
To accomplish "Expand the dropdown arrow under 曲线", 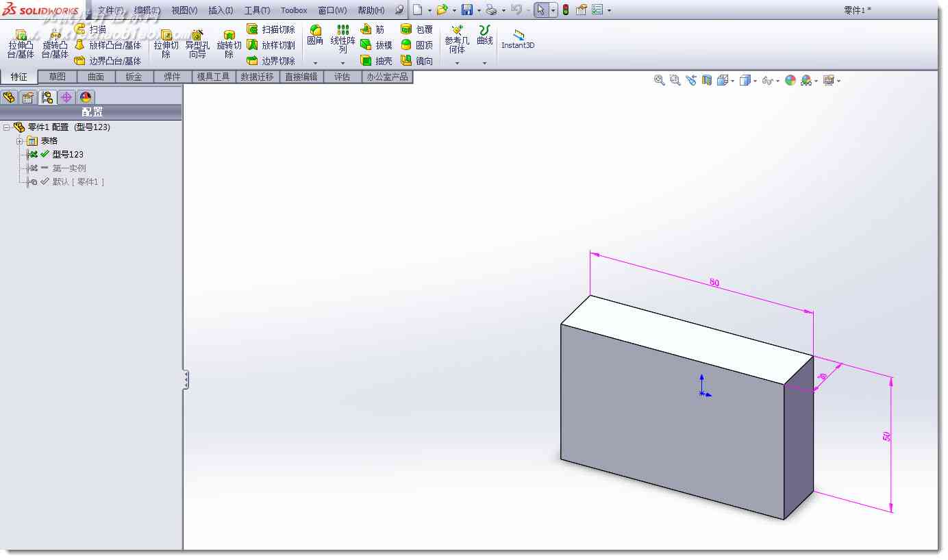I will coord(484,63).
